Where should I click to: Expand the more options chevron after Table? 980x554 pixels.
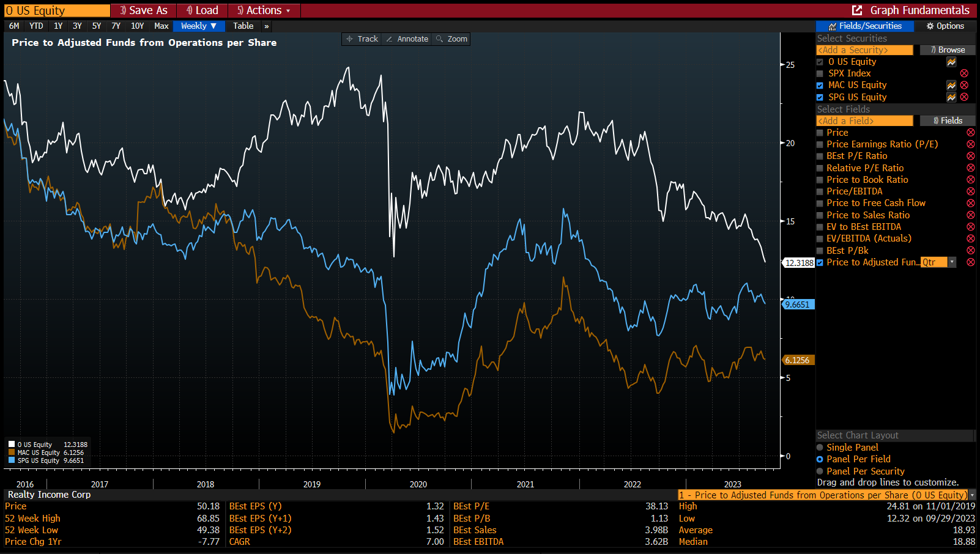267,26
